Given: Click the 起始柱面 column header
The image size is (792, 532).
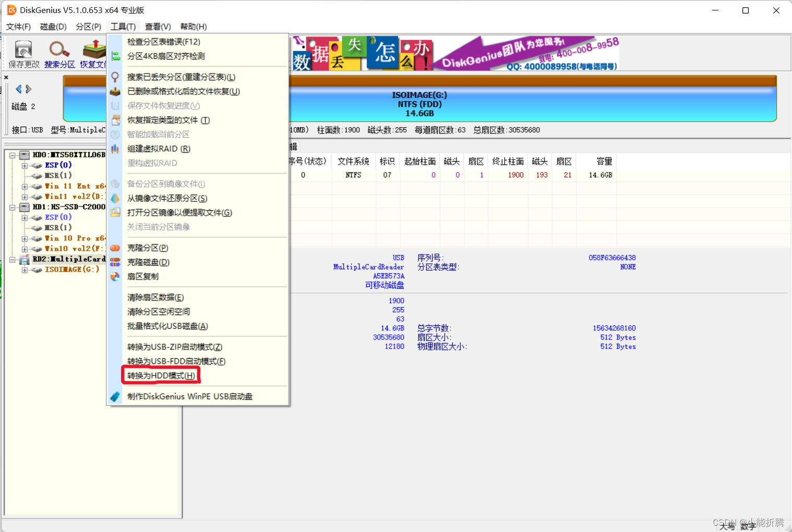Looking at the screenshot, I should coord(420,162).
